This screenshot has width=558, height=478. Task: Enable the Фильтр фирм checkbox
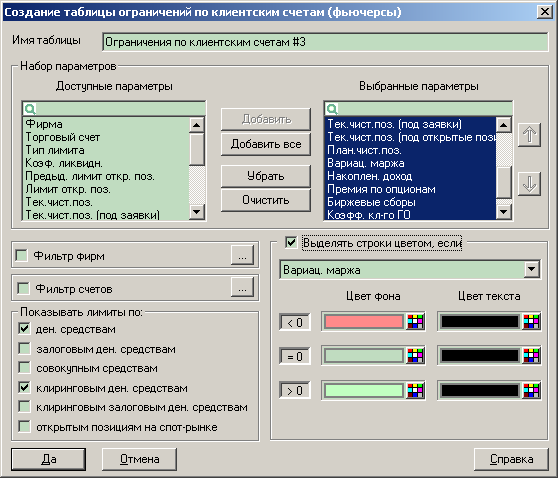(22, 256)
